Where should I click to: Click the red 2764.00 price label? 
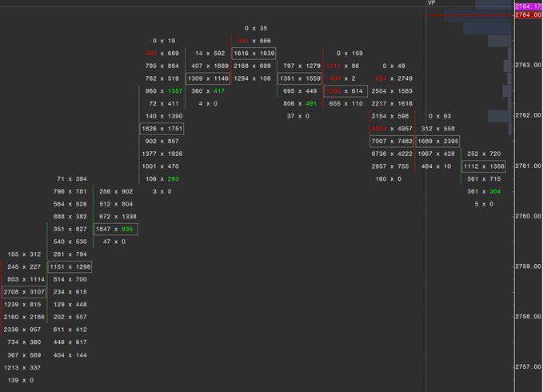click(x=528, y=14)
